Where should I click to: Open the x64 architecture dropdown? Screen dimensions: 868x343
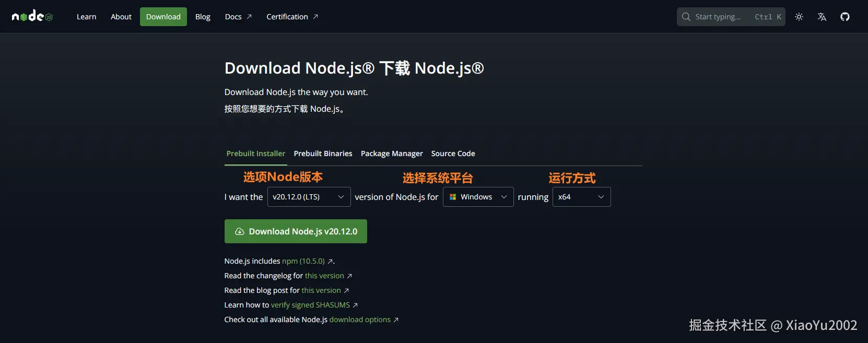581,197
